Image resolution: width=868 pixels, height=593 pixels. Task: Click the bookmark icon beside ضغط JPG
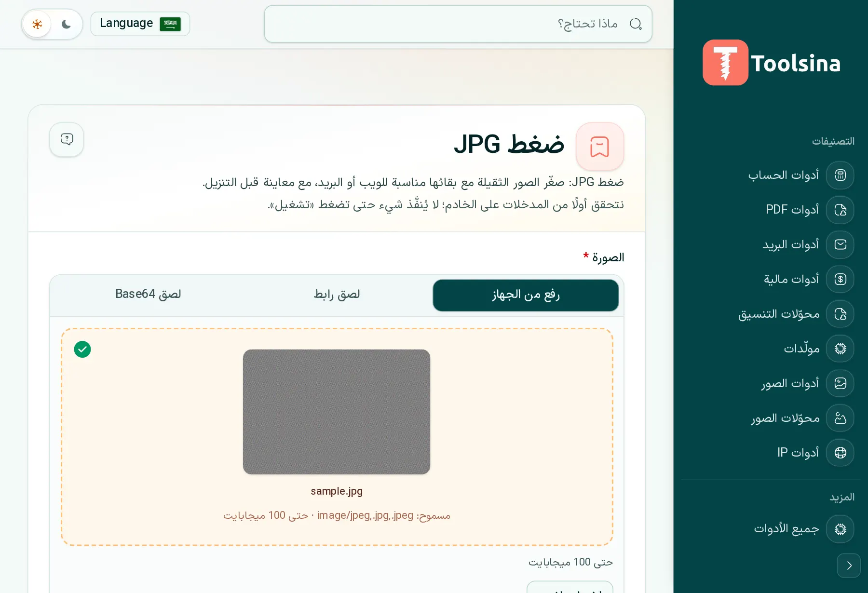coord(600,146)
